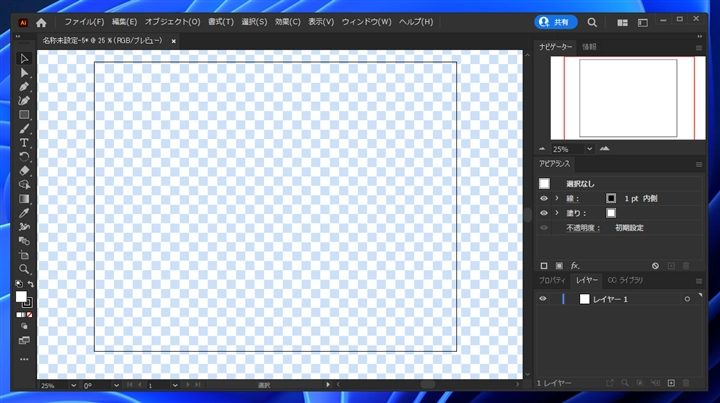
Task: Select the Rotate tool
Action: click(24, 157)
